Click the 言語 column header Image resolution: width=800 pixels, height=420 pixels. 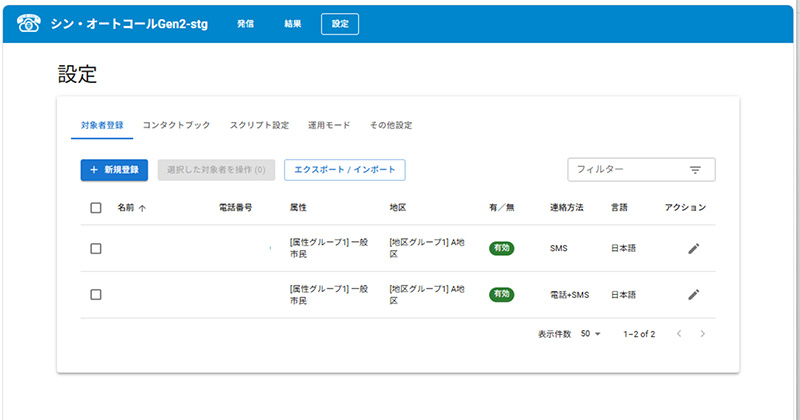619,207
